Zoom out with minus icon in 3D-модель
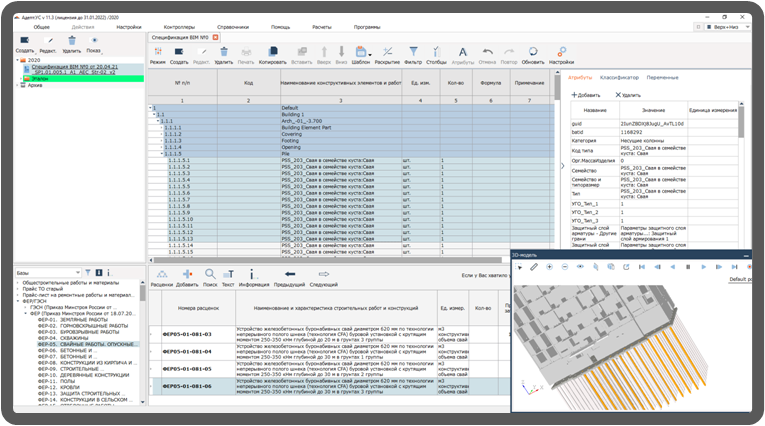Viewport: 765px width, 426px height. point(565,267)
